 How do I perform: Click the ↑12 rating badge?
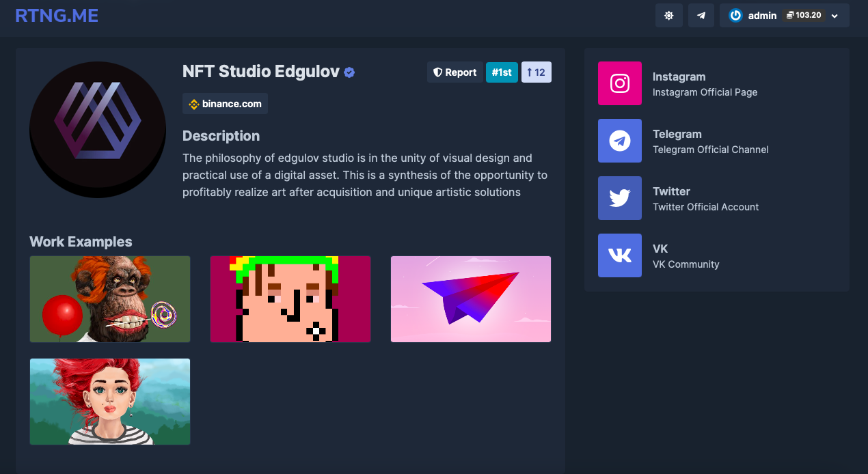tap(536, 72)
